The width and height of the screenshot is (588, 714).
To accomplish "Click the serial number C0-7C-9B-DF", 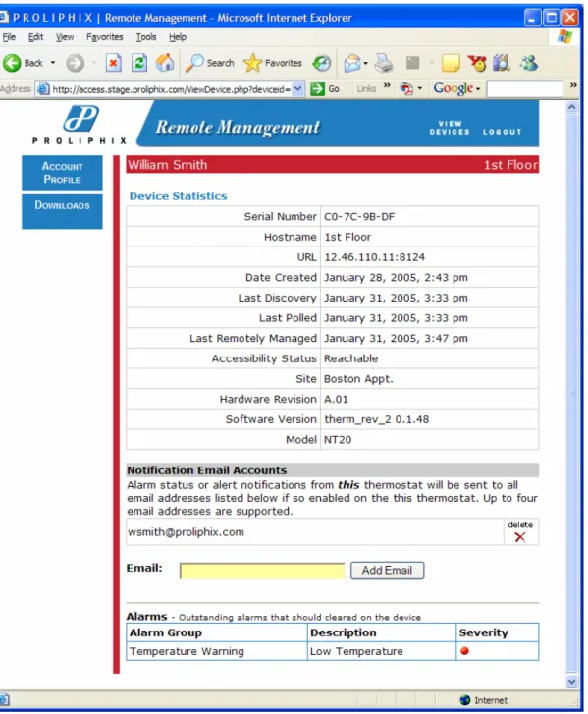I will tap(359, 216).
